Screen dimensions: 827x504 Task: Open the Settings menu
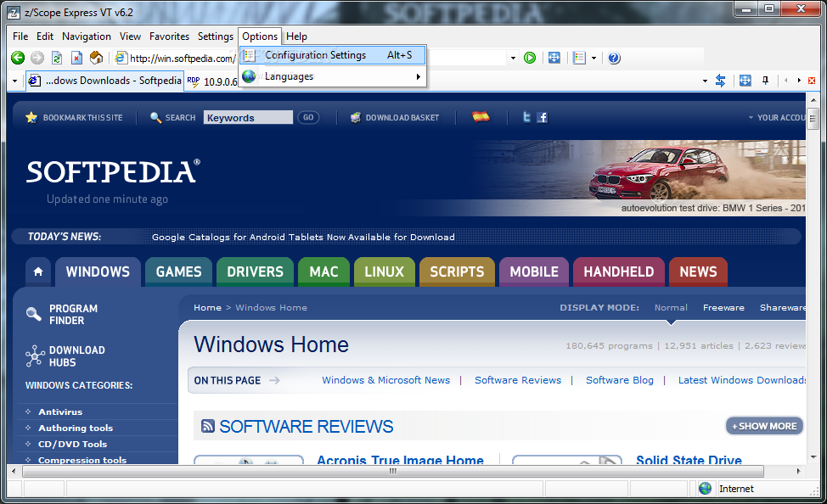pyautogui.click(x=215, y=36)
